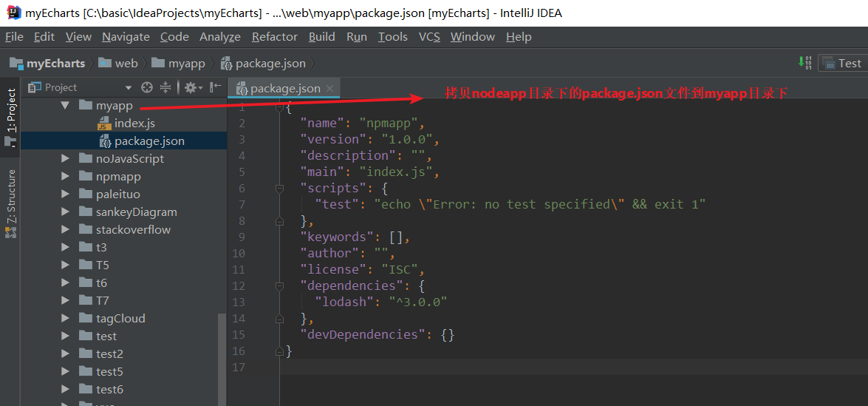The height and width of the screenshot is (406, 868).
Task: Click the fold end marker at line 16
Action: (x=279, y=351)
